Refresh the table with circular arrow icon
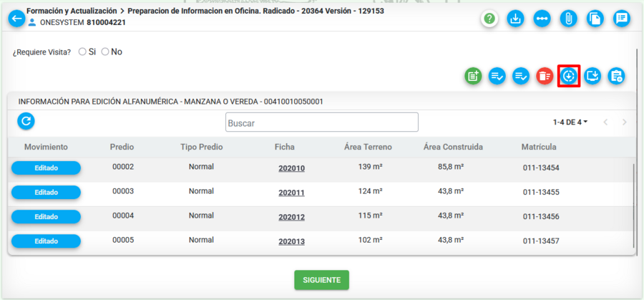Image resolution: width=644 pixels, height=300 pixels. click(26, 121)
